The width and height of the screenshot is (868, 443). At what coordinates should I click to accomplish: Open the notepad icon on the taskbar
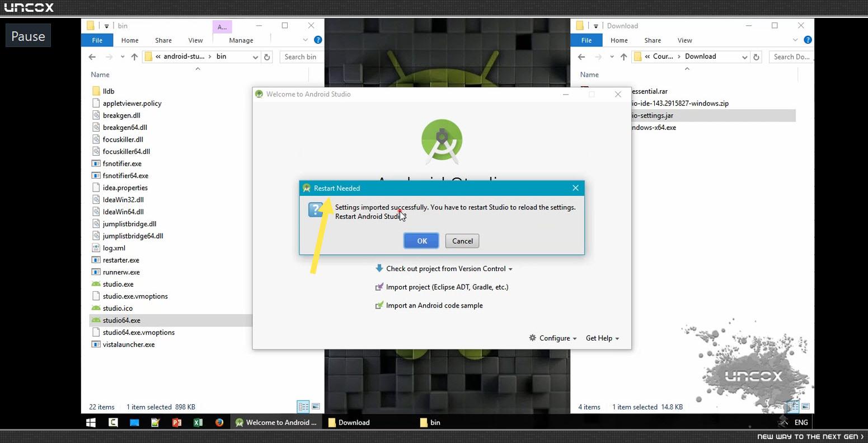coord(156,422)
